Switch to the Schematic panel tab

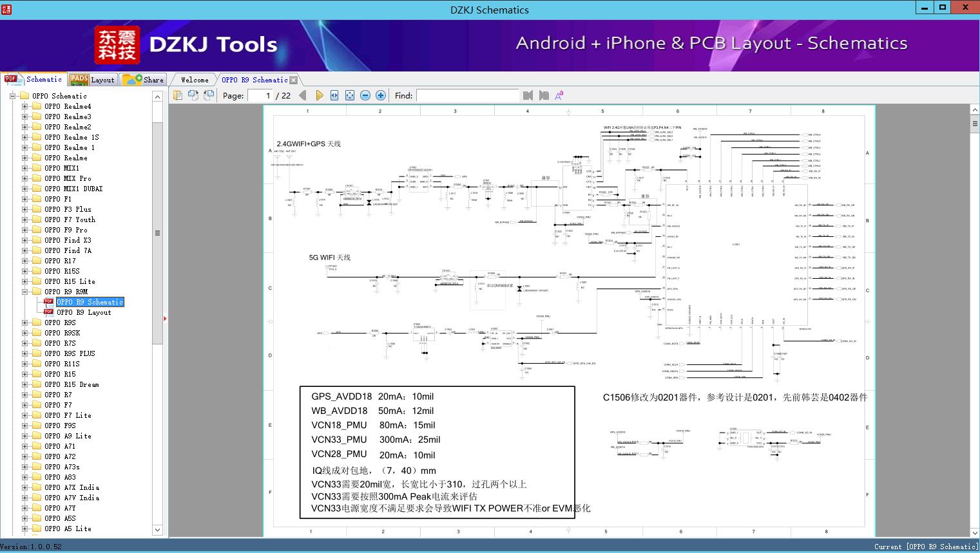34,79
